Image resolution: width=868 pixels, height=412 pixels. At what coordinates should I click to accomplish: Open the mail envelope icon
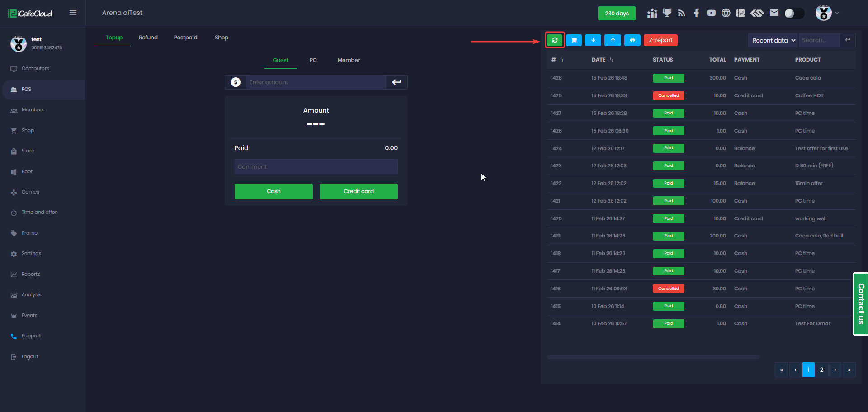774,13
